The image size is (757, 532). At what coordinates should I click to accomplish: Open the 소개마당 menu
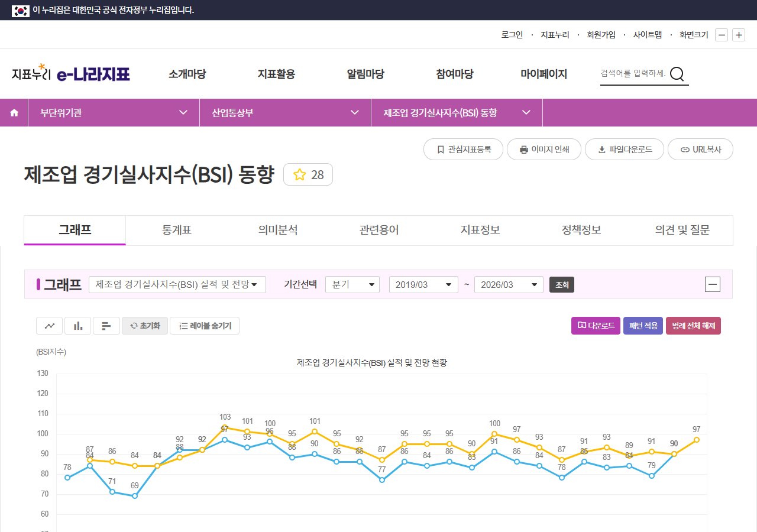(x=187, y=74)
